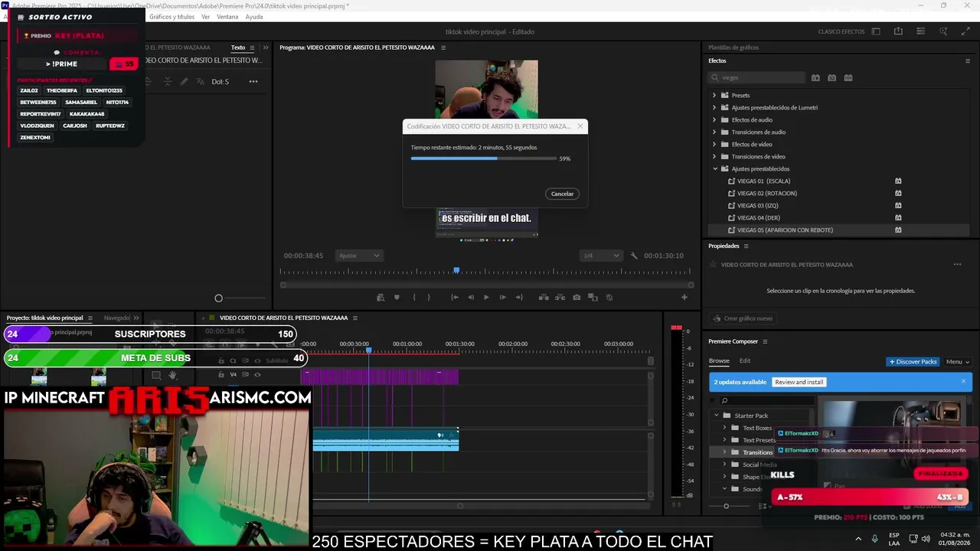Open the Premiere Composer panel menu
Viewport: 980px width, 551px height.
point(764,341)
